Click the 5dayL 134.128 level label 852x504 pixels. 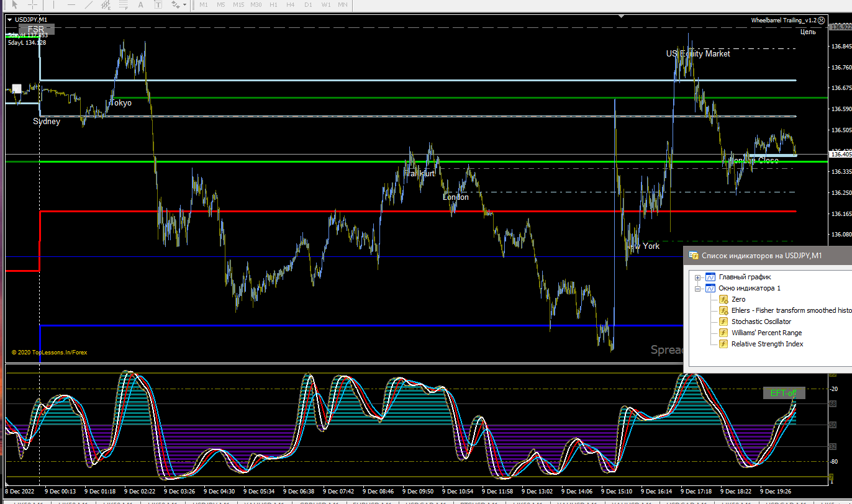click(27, 43)
